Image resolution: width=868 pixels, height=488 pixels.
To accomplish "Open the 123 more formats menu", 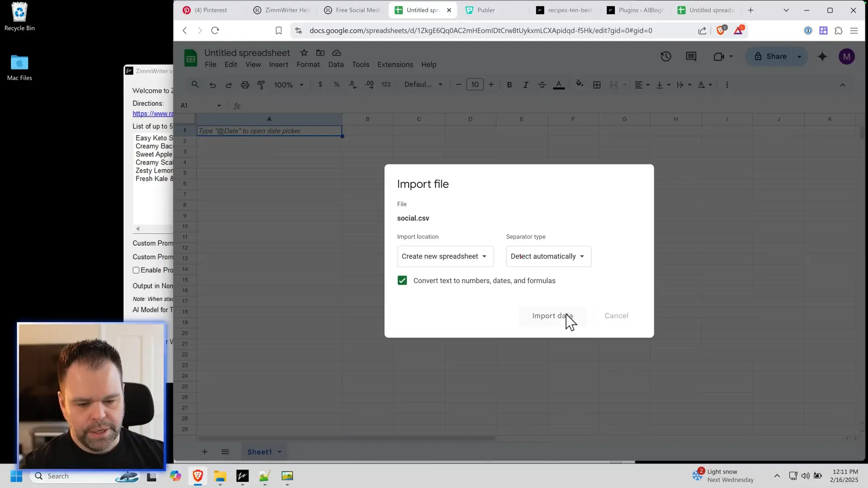I will click(386, 84).
